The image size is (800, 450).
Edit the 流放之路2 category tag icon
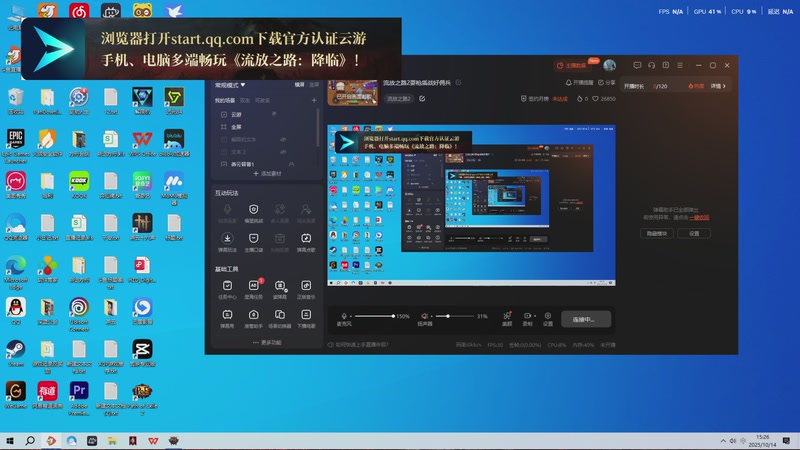coord(422,98)
